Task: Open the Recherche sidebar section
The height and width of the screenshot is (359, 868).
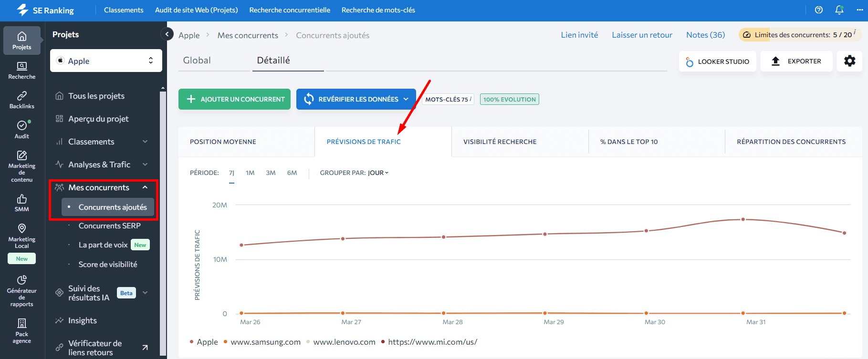Action: [x=22, y=71]
